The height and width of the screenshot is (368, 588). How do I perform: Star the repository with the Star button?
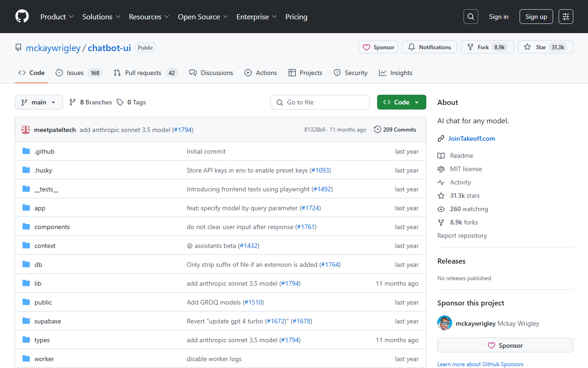[545, 47]
